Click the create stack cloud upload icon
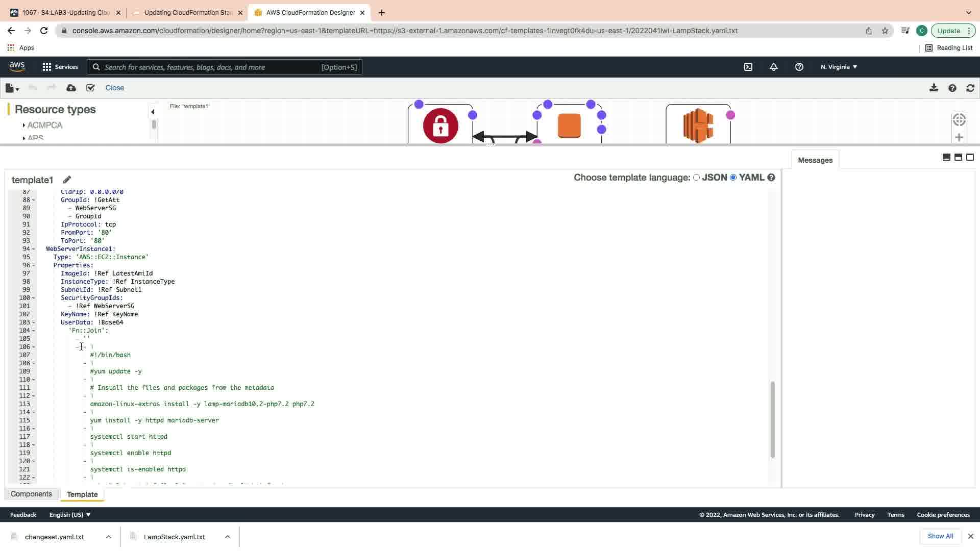The height and width of the screenshot is (551, 980). pyautogui.click(x=71, y=88)
